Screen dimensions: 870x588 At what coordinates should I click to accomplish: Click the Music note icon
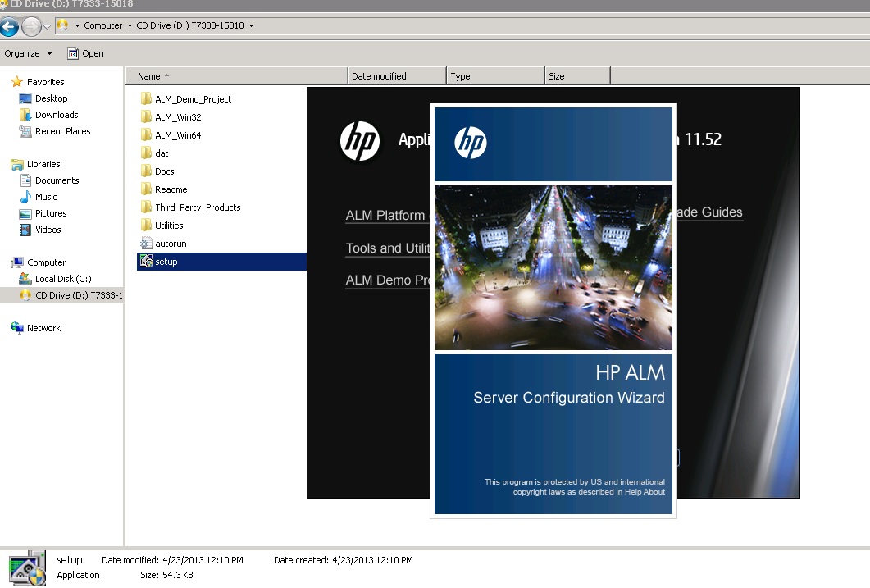pyautogui.click(x=25, y=197)
